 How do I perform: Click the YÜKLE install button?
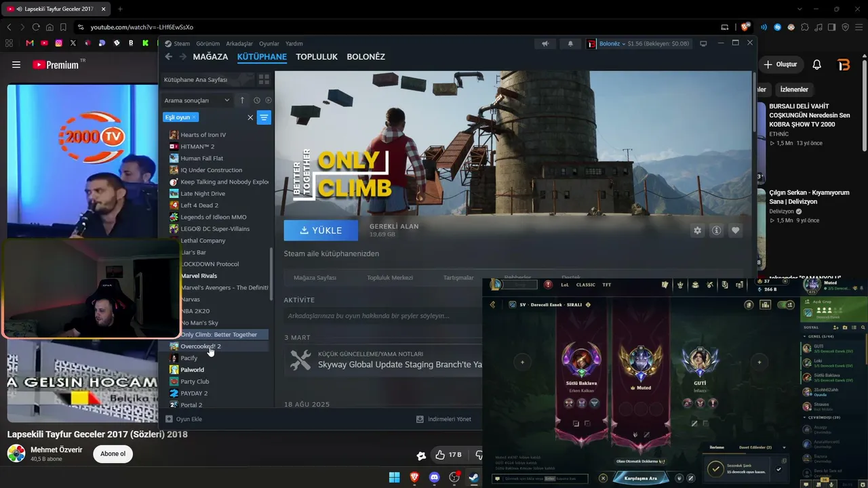[321, 230]
